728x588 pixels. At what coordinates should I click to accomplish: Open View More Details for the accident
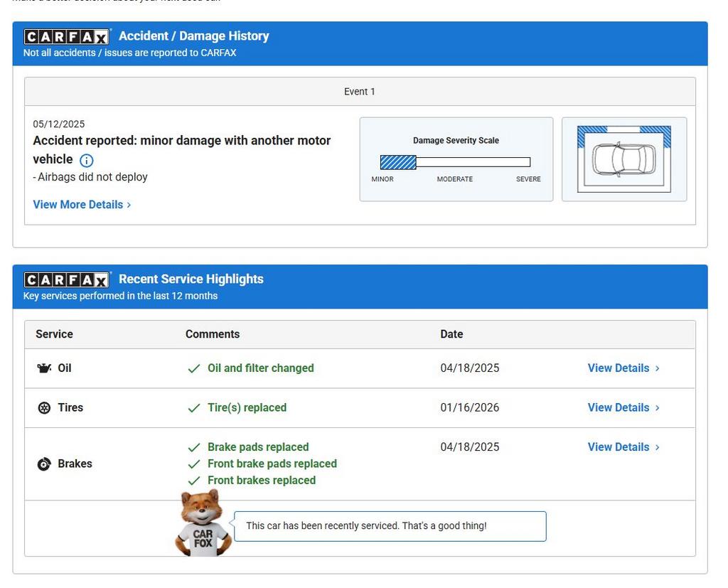(82, 205)
